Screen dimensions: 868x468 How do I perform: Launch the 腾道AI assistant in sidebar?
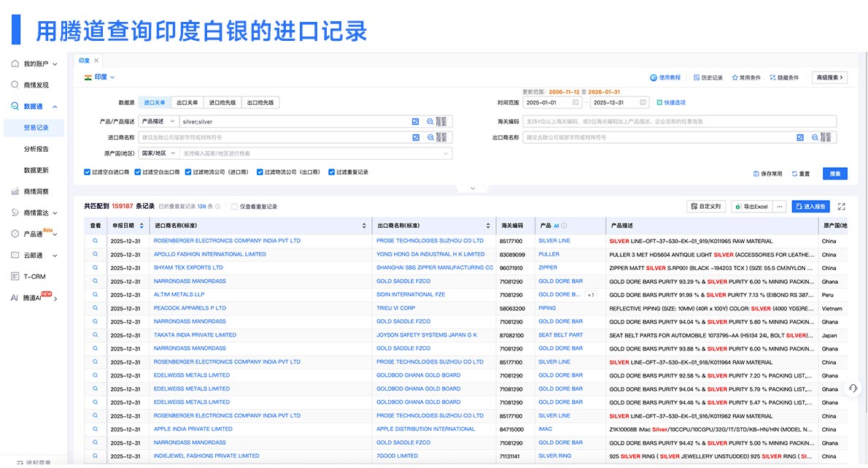point(33,297)
